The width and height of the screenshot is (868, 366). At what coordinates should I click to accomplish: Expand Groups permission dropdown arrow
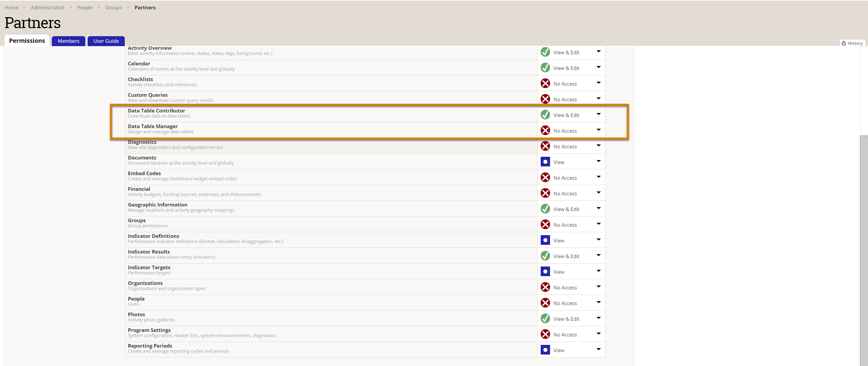[x=598, y=224]
